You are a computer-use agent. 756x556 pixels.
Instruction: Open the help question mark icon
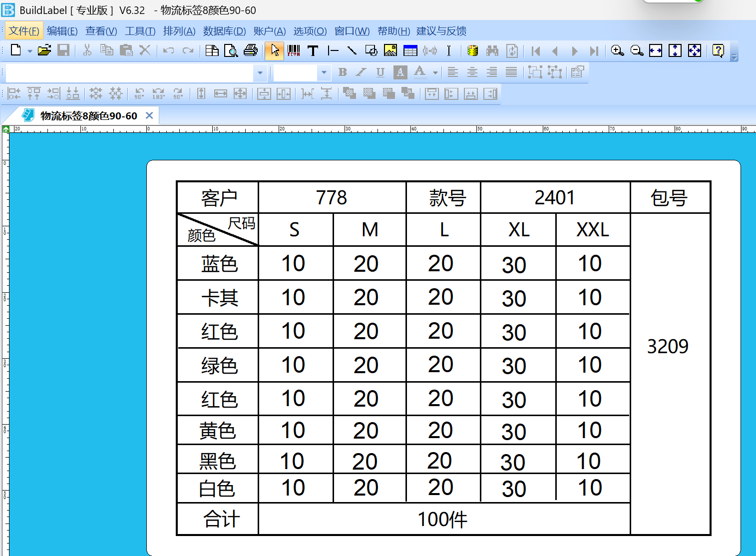pos(718,50)
